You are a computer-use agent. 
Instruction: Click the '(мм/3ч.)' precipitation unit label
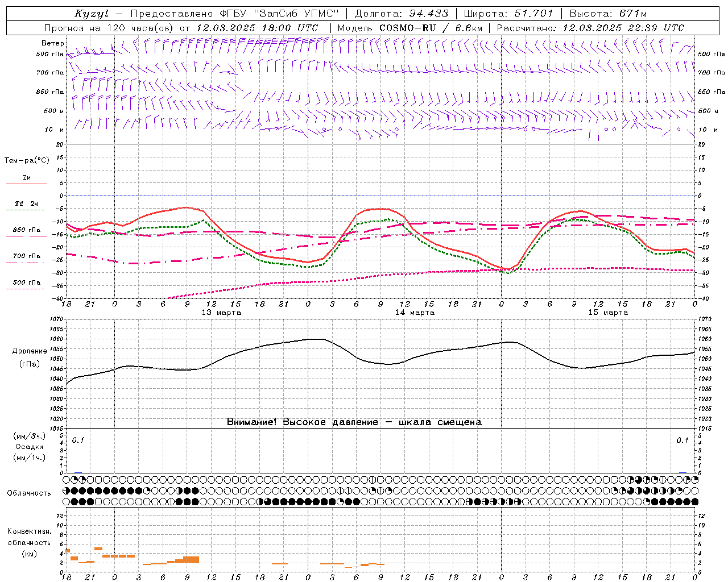29,436
